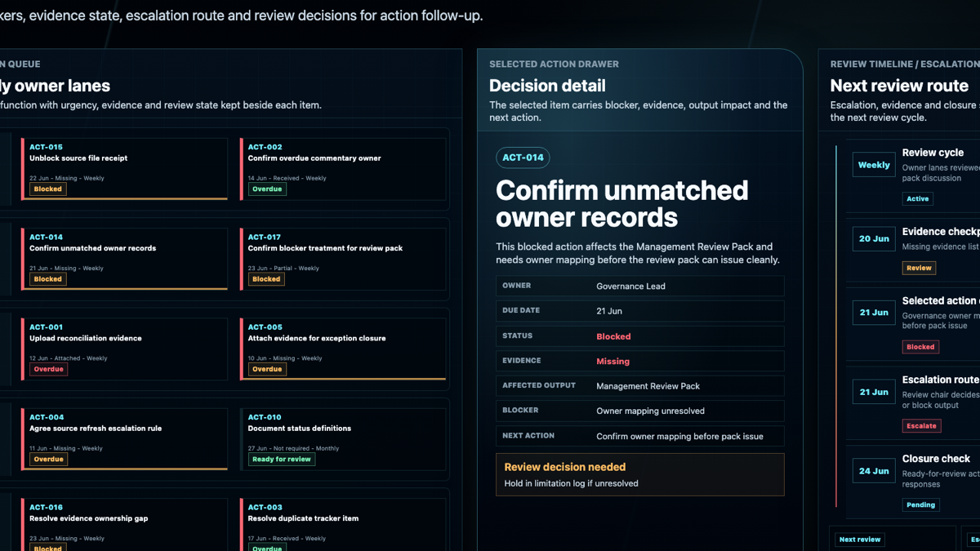Click the '12 Jun - Attached - Weekly' line on ACT-001
Screen dimensions: 980x551
(x=69, y=358)
